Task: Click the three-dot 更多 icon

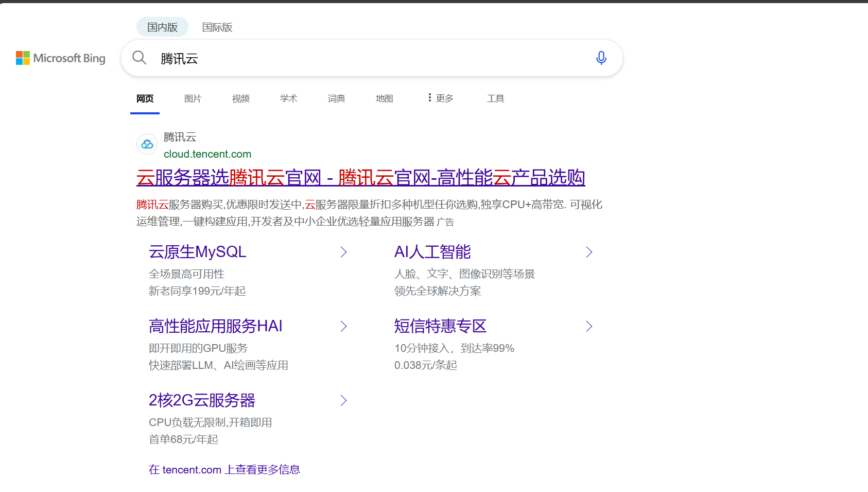Action: (429, 97)
